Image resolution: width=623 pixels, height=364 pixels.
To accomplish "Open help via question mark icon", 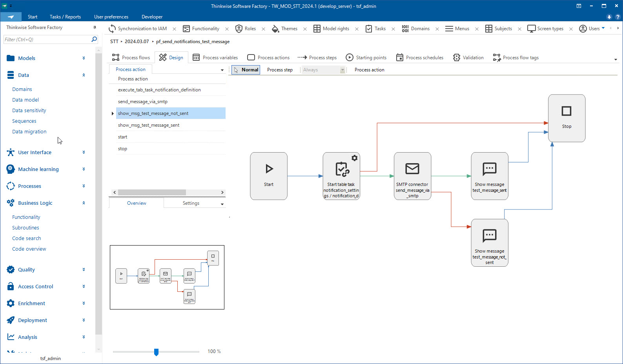I will pos(618,17).
